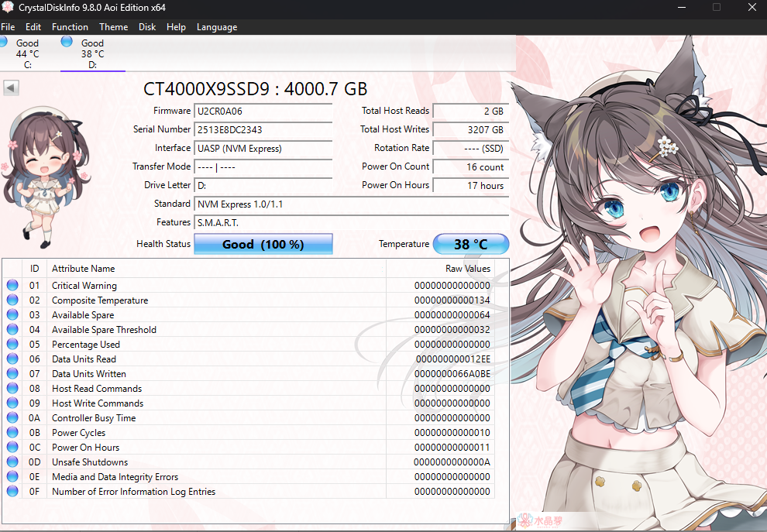Viewport: 767px width, 532px height.
Task: Open the Function menu
Action: pos(70,27)
